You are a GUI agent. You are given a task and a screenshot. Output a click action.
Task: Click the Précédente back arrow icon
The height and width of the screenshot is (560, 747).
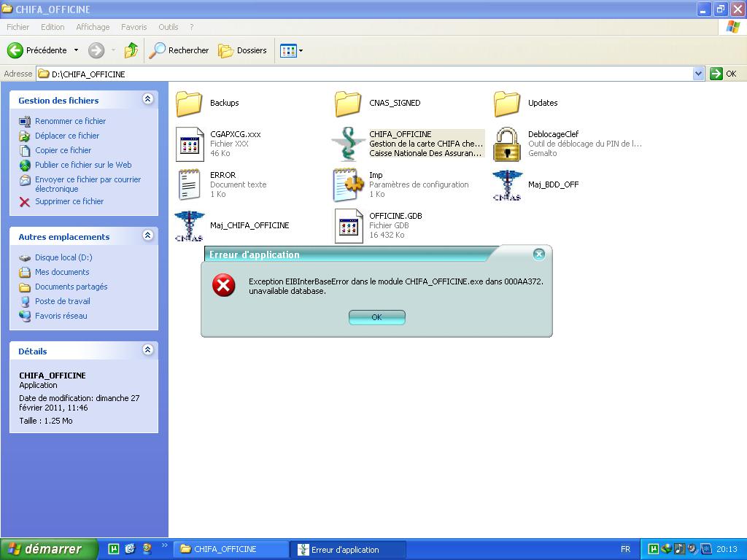pyautogui.click(x=15, y=50)
